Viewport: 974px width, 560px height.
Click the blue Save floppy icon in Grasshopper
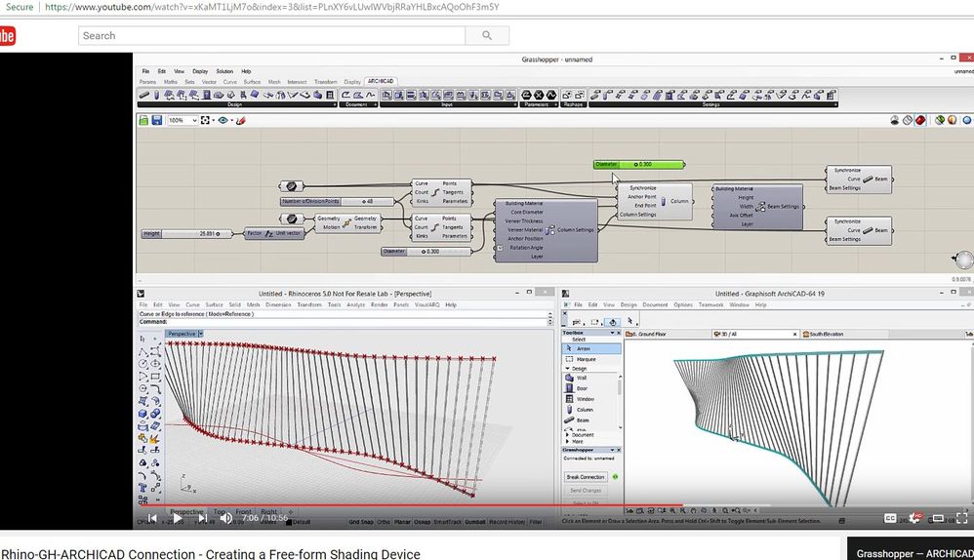coord(156,120)
